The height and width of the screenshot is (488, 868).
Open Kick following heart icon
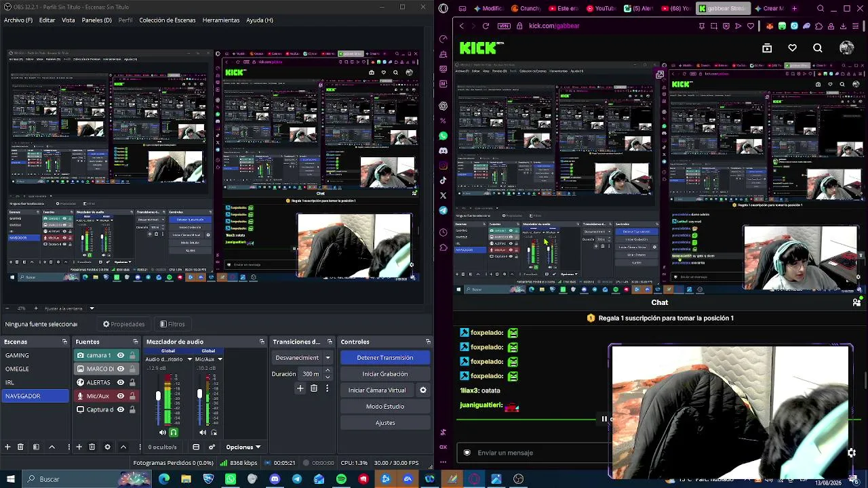(x=792, y=48)
